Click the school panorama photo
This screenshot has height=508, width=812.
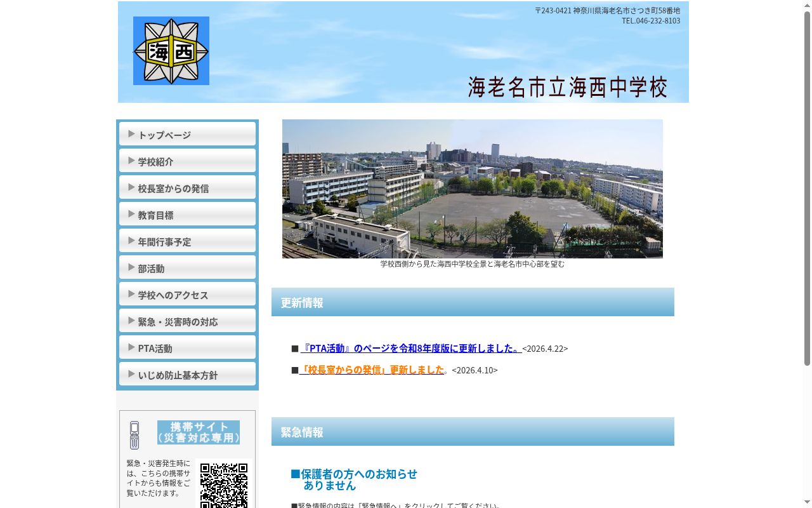(x=473, y=189)
